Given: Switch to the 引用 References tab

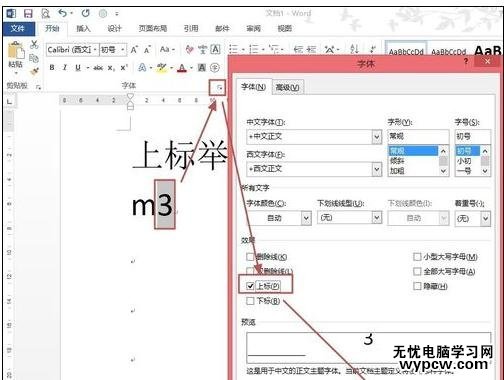Looking at the screenshot, I should tap(191, 29).
